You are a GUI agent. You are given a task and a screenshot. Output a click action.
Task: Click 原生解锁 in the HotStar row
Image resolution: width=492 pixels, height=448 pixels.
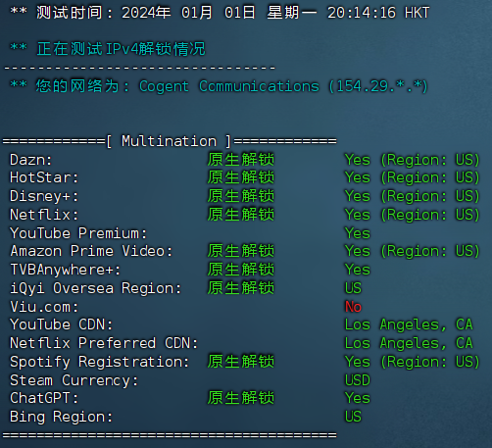pos(241,177)
